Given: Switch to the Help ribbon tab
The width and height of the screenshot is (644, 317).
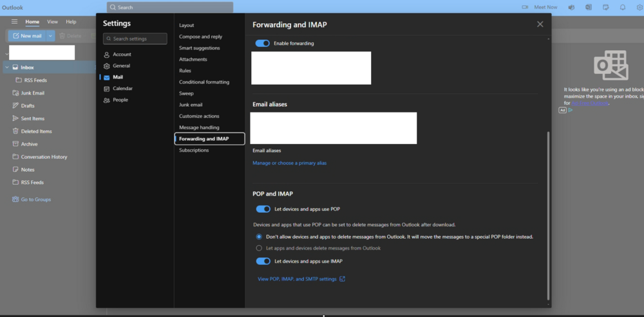Looking at the screenshot, I should click(x=71, y=22).
